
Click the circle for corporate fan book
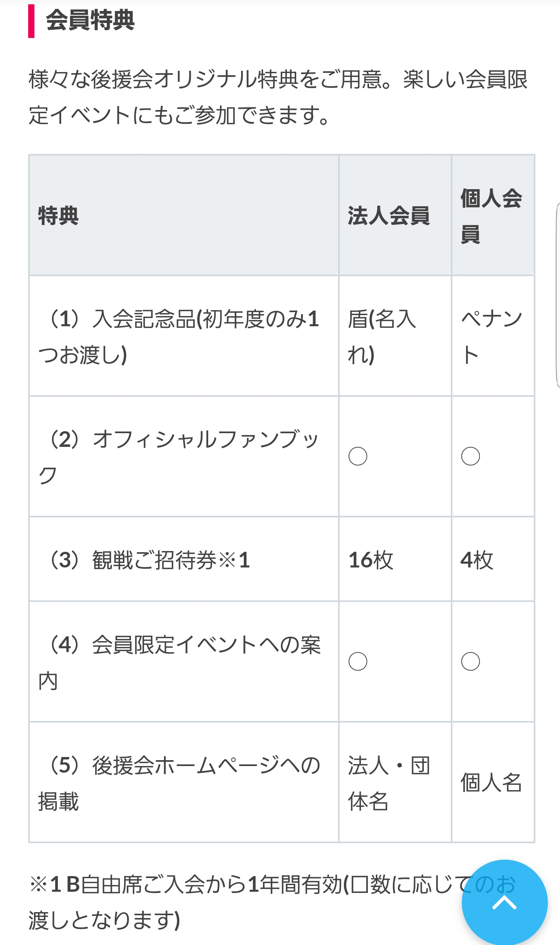click(x=358, y=456)
